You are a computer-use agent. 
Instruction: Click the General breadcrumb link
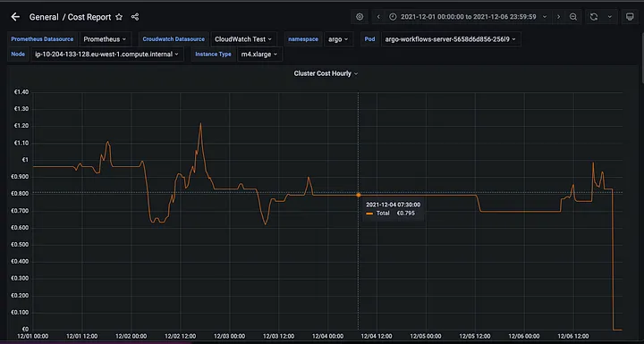[44, 17]
